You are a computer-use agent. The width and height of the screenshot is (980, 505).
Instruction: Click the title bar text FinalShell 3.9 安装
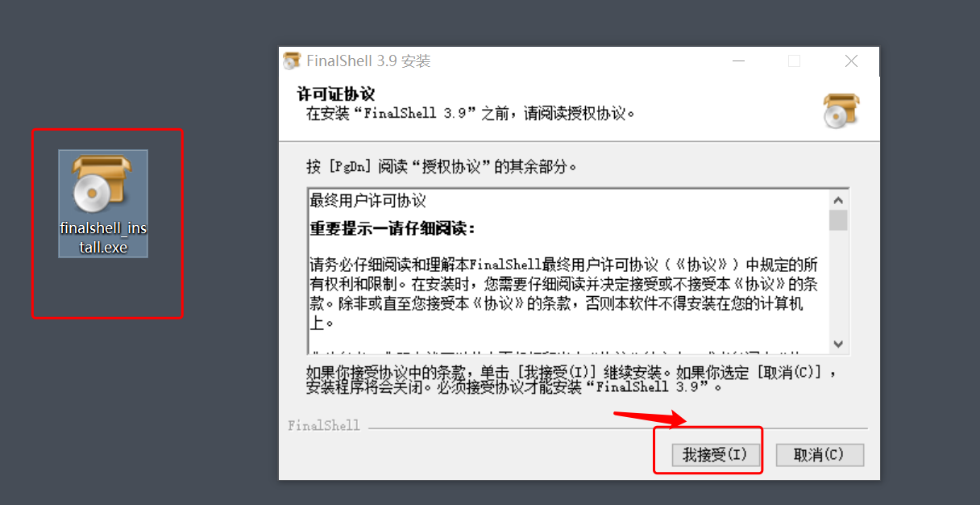click(x=368, y=61)
